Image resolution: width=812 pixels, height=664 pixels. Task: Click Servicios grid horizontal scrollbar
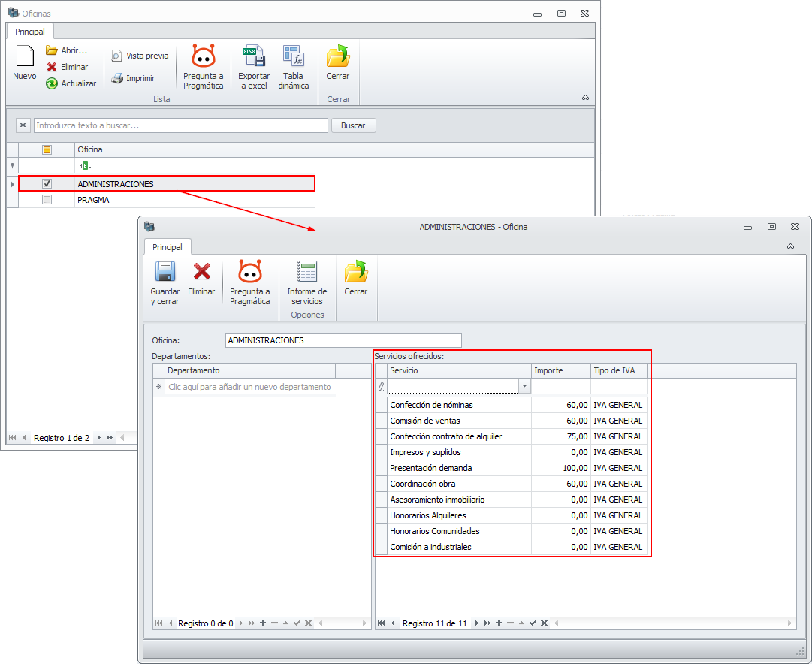pos(673,623)
